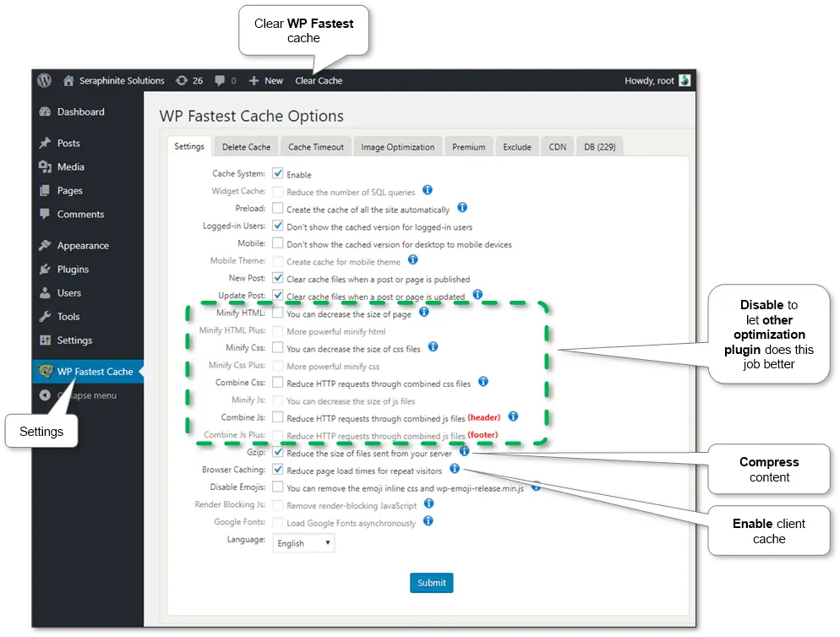Switch to the CDN tab

coord(557,147)
